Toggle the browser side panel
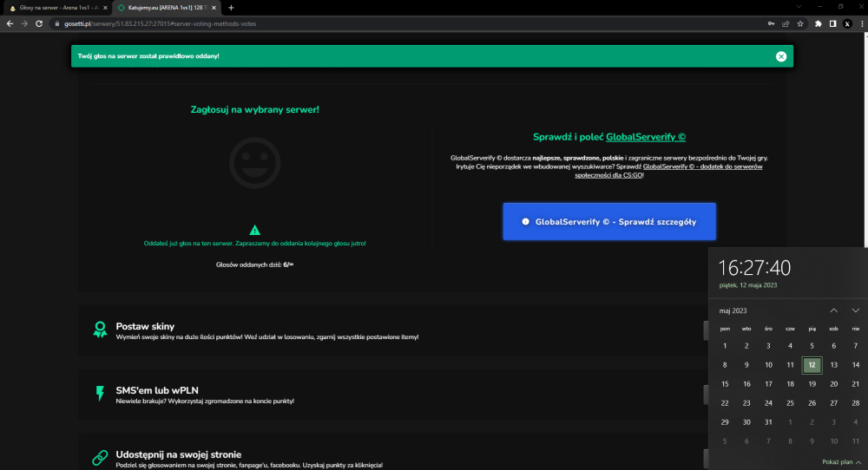Screen dimensions: 868x470 [832, 23]
